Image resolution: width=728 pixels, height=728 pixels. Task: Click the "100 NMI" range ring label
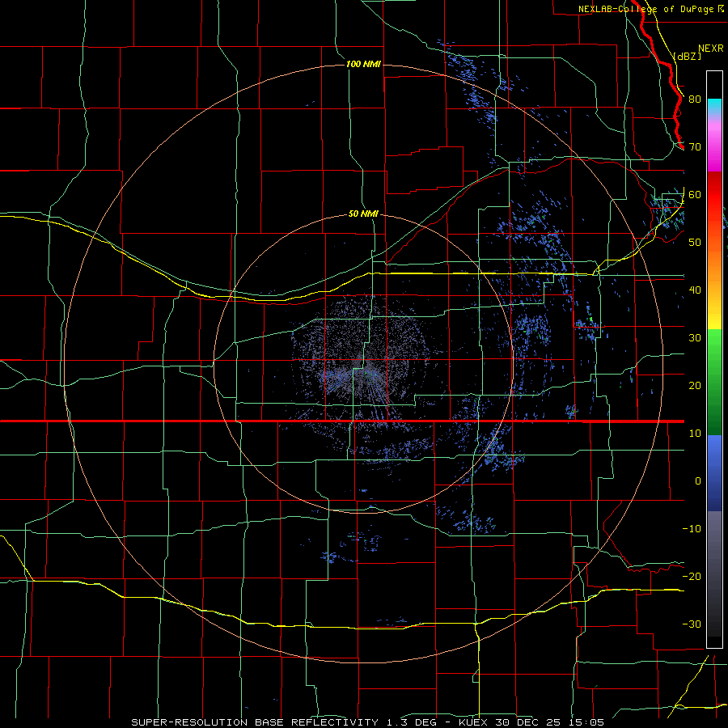pos(363,64)
